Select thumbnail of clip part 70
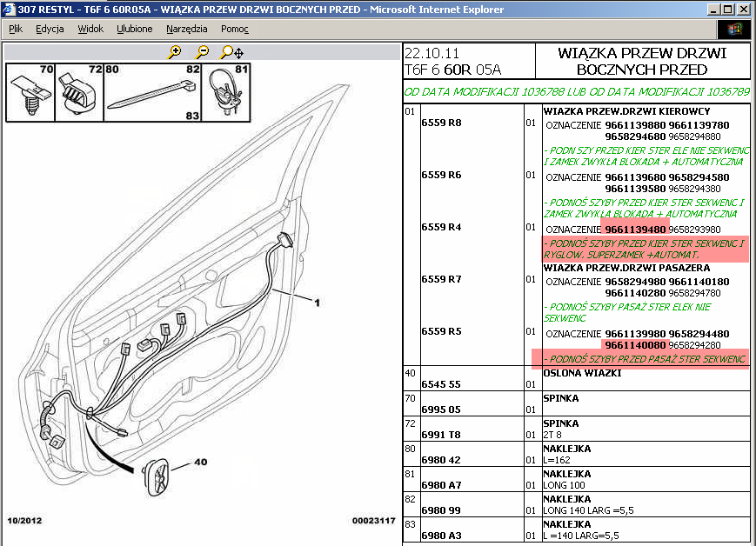 30,92
